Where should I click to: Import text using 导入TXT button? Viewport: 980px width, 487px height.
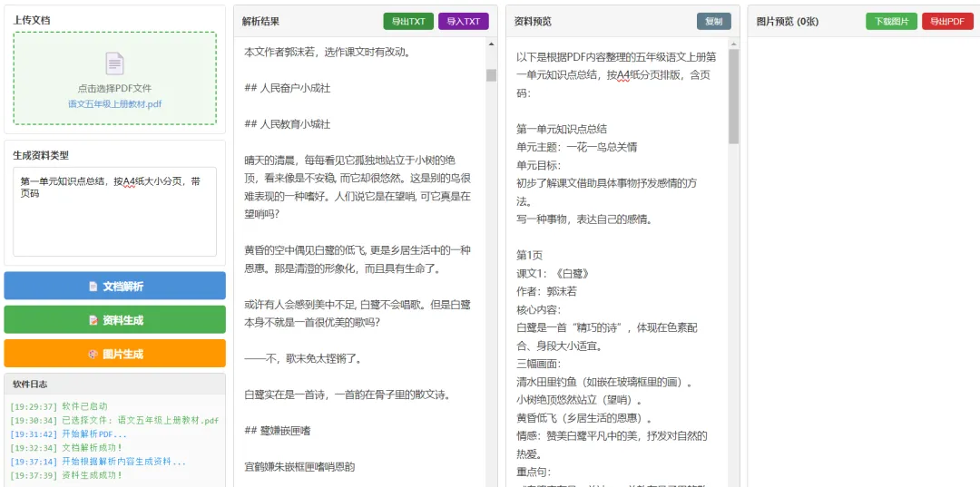(463, 21)
